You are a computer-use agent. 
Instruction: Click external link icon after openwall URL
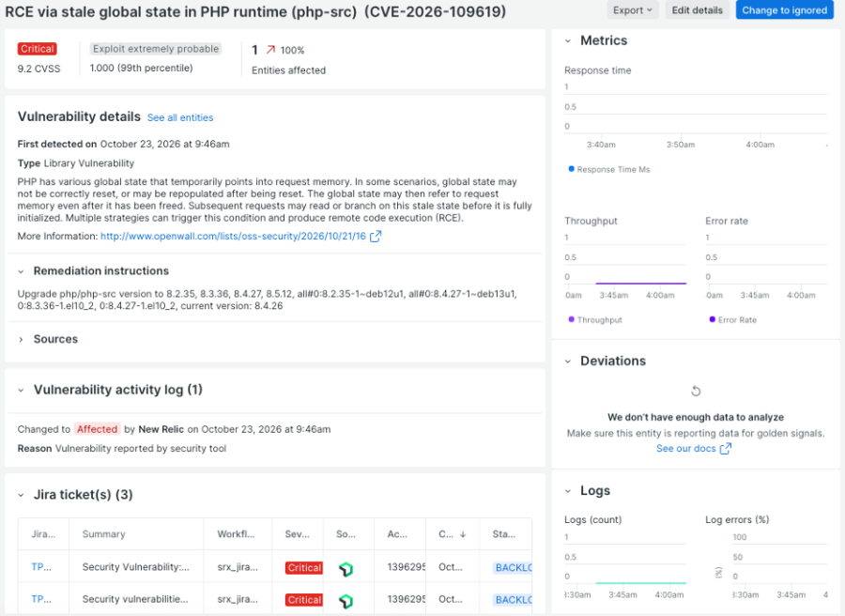tap(376, 236)
